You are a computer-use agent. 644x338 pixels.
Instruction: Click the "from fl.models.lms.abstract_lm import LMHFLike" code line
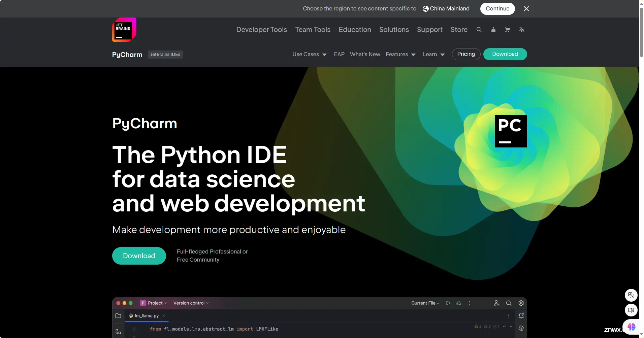pos(214,329)
